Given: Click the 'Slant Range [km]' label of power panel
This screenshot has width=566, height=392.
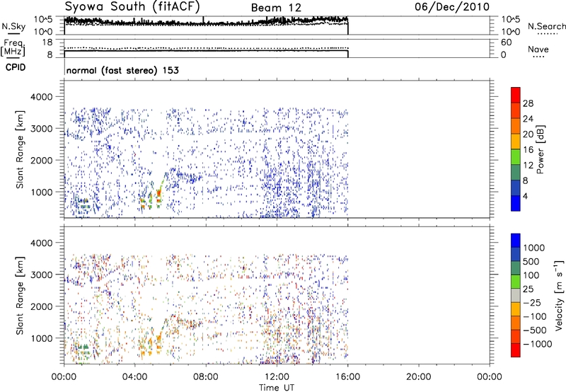Looking at the screenshot, I should pyautogui.click(x=20, y=149).
